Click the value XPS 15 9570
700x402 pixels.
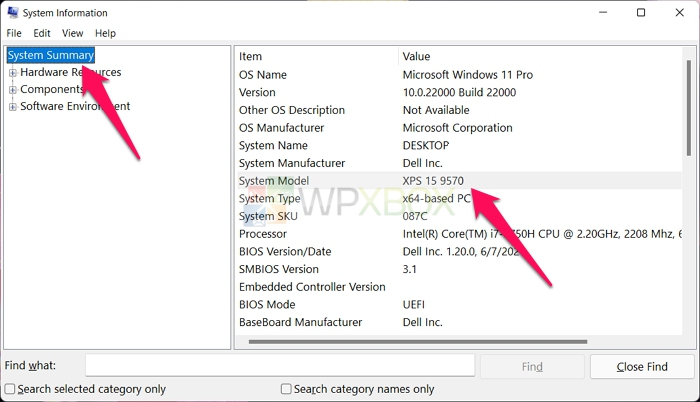pyautogui.click(x=433, y=180)
